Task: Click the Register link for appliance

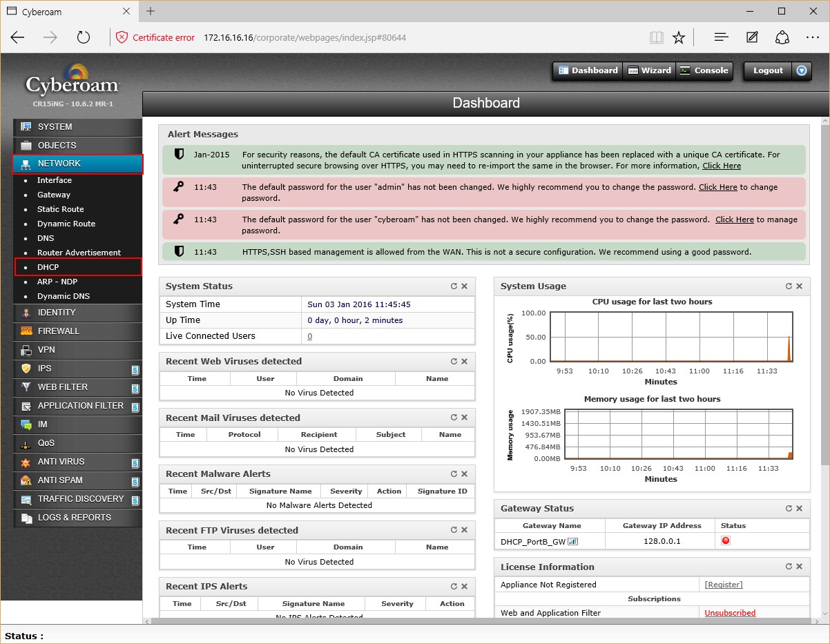Action: pyautogui.click(x=724, y=585)
